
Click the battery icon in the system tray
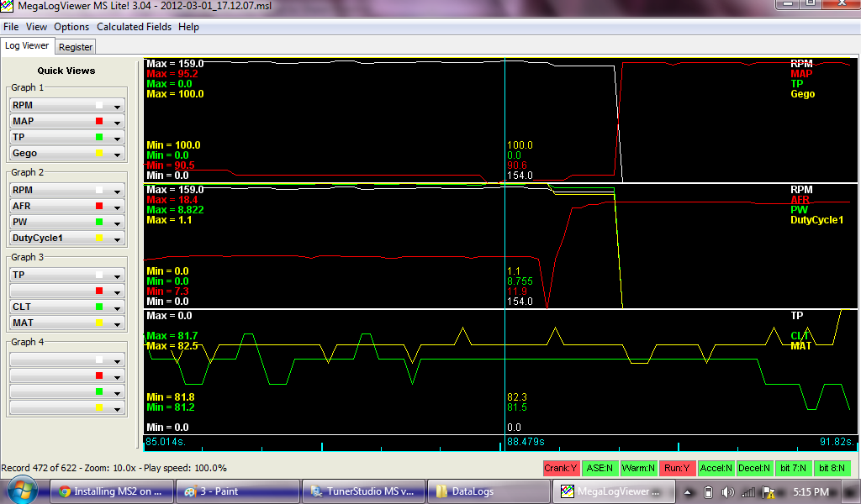point(708,491)
